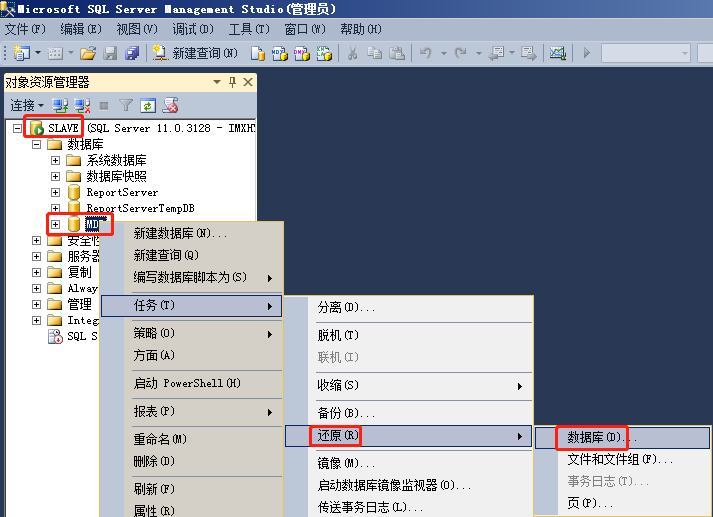Choose 备份(B)... in tasks submenu

click(x=409, y=413)
